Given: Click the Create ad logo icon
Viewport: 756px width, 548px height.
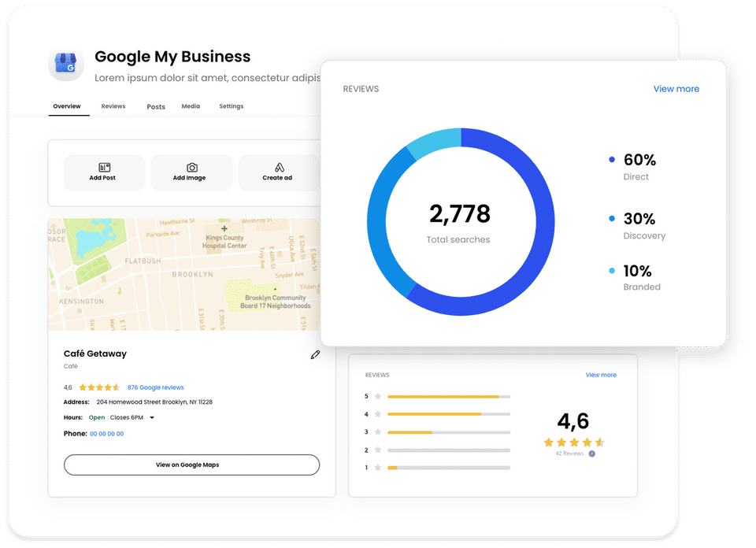Looking at the screenshot, I should click(279, 167).
